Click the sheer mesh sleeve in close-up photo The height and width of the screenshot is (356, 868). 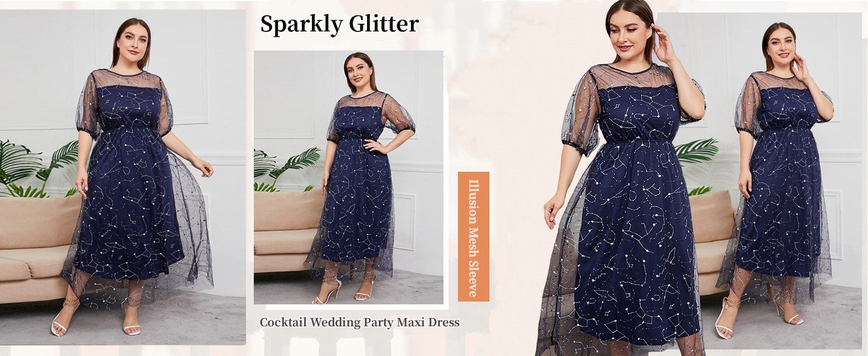(x=581, y=113)
